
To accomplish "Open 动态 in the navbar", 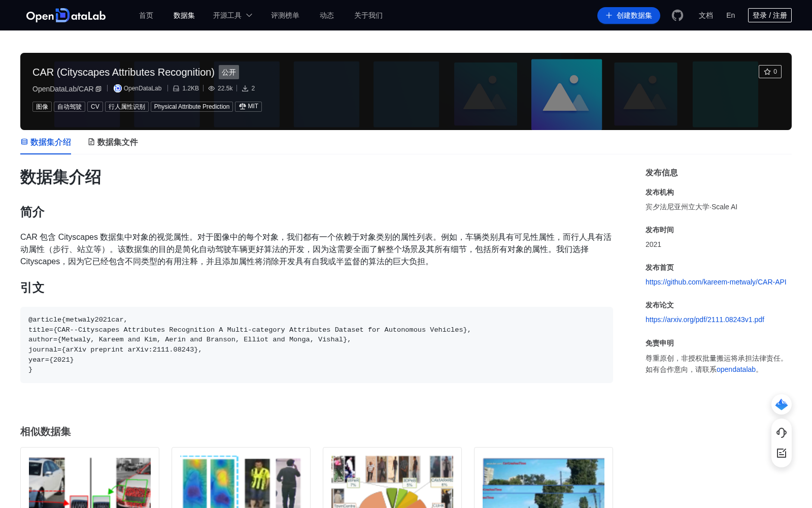I will 327,15.
